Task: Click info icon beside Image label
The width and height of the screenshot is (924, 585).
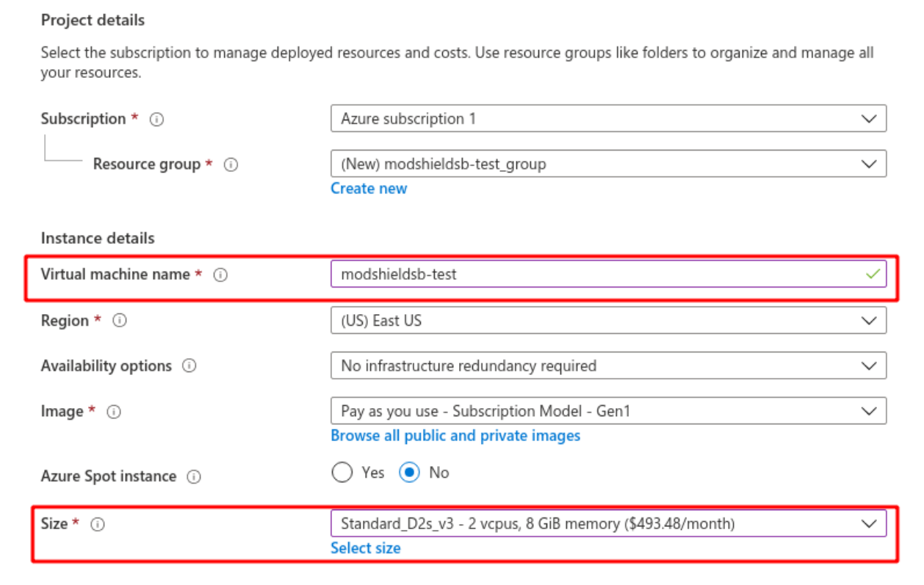Action: tap(114, 412)
